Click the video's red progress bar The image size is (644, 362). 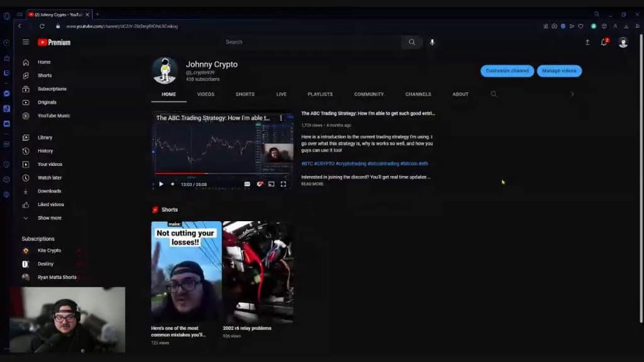pos(179,173)
